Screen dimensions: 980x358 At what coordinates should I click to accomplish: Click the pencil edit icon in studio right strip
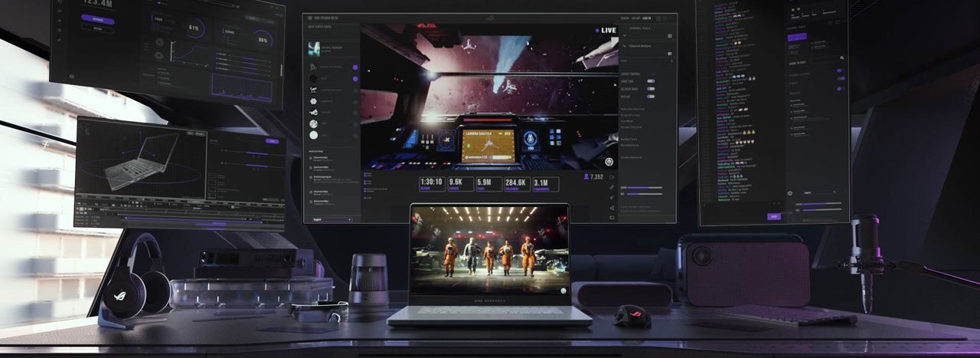[x=612, y=187]
